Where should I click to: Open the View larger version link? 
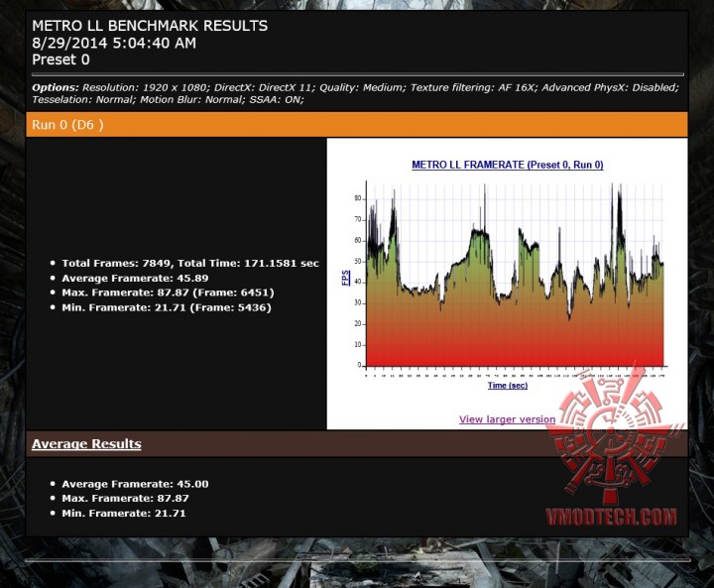point(508,419)
